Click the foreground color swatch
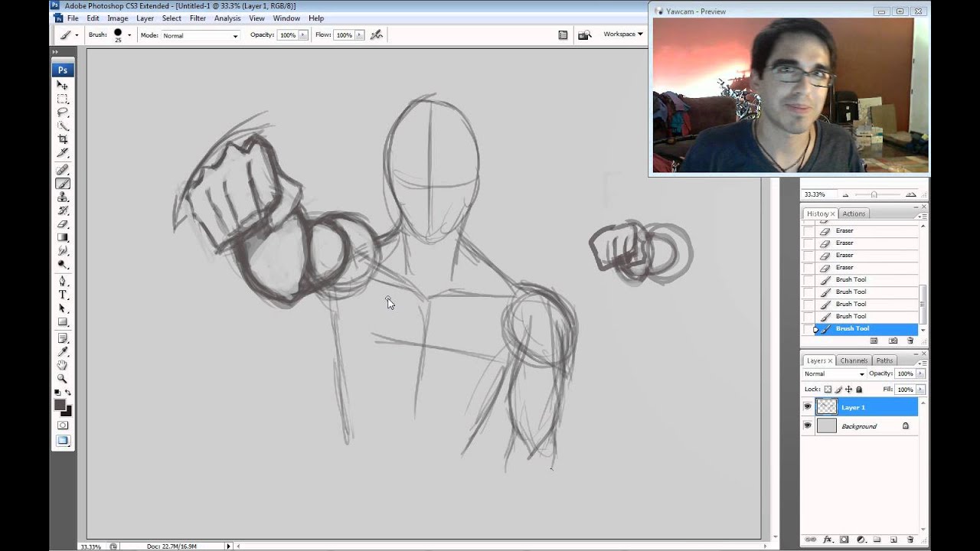The width and height of the screenshot is (980, 551). (60, 405)
